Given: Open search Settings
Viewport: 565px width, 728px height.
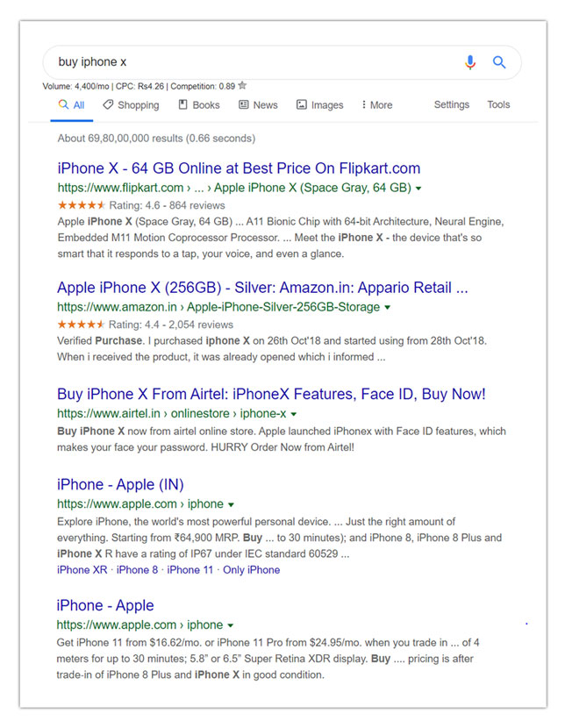Looking at the screenshot, I should point(452,104).
